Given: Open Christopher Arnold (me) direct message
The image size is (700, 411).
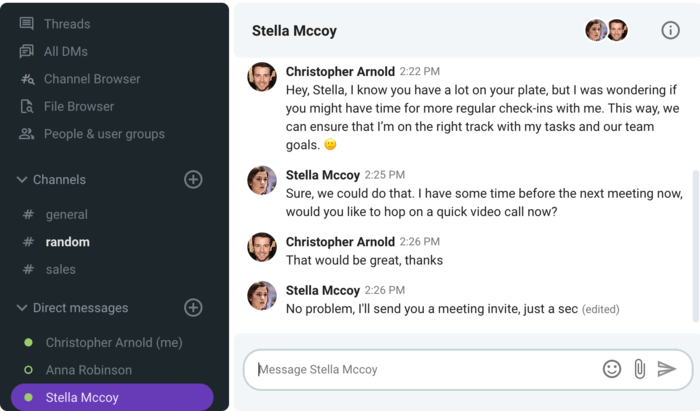Looking at the screenshot, I should [113, 342].
